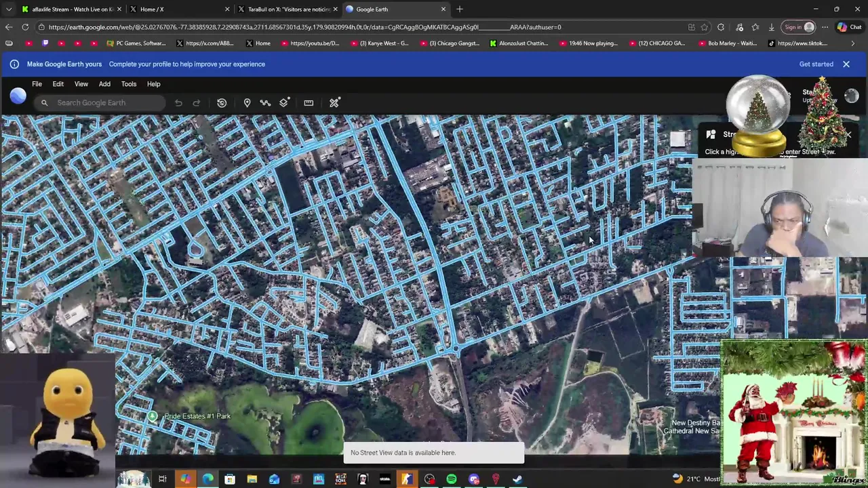The image size is (868, 488).
Task: Click the satellite tools icon in toolbar
Action: (334, 103)
